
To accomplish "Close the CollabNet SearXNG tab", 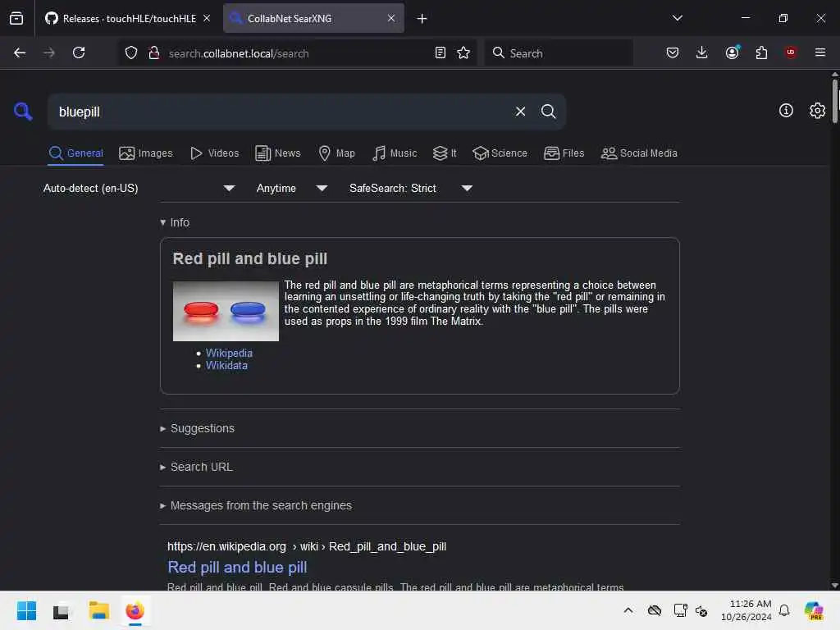I will (x=391, y=18).
